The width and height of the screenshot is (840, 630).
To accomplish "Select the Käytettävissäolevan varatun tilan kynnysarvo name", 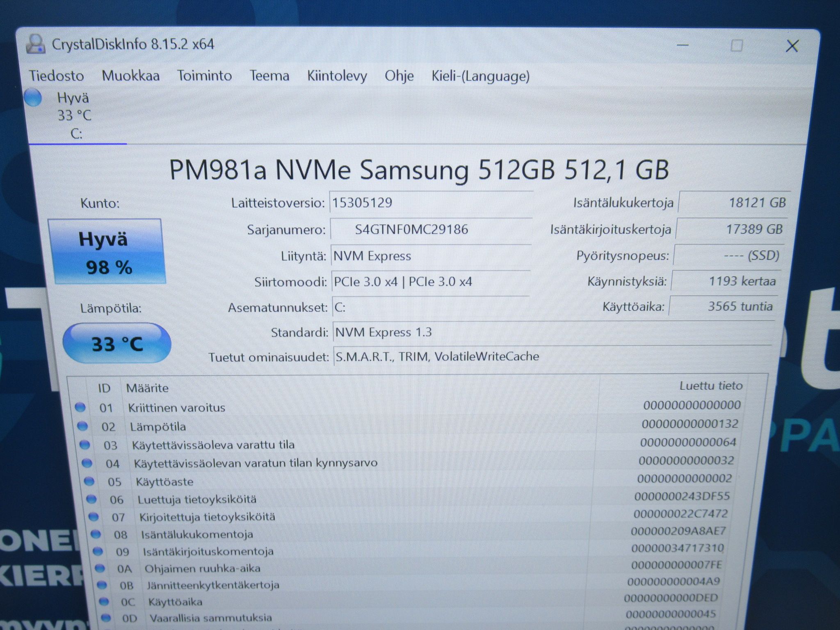I will [x=256, y=463].
